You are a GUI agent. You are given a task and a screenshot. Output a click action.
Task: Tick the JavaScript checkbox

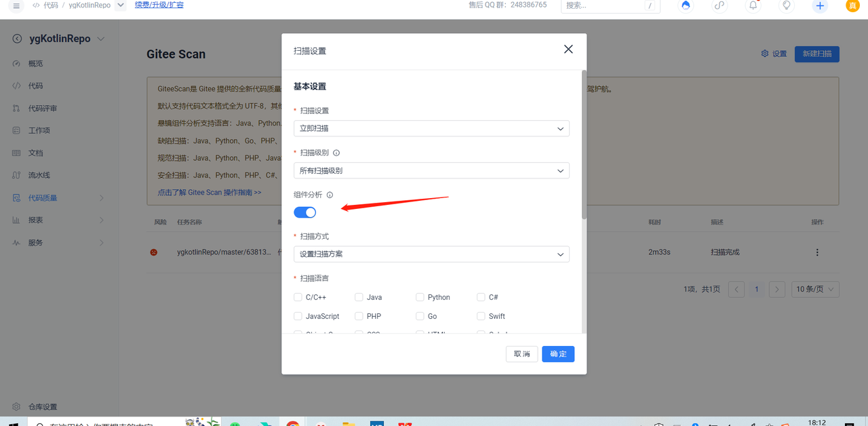tap(298, 316)
